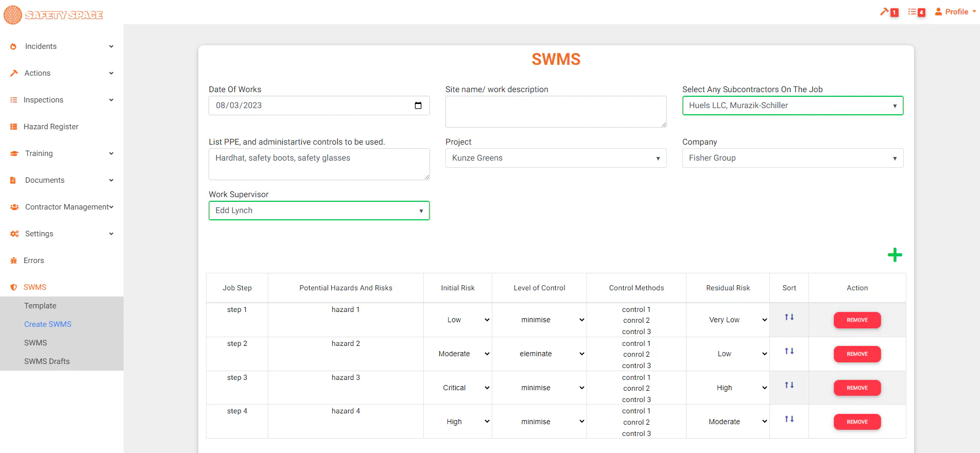Click the sort arrows icon for step 1
Viewport: 980px width, 453px height.
click(789, 317)
